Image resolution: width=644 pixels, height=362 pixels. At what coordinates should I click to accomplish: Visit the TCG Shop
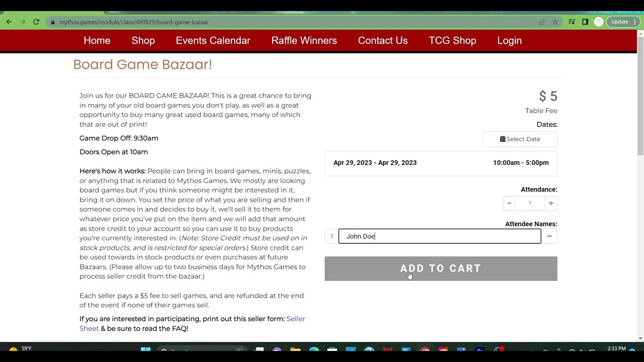point(452,41)
